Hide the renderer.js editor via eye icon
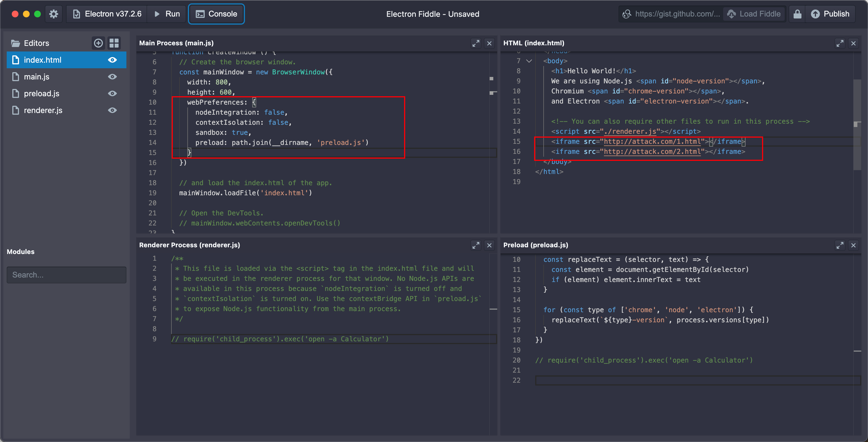 click(x=112, y=110)
